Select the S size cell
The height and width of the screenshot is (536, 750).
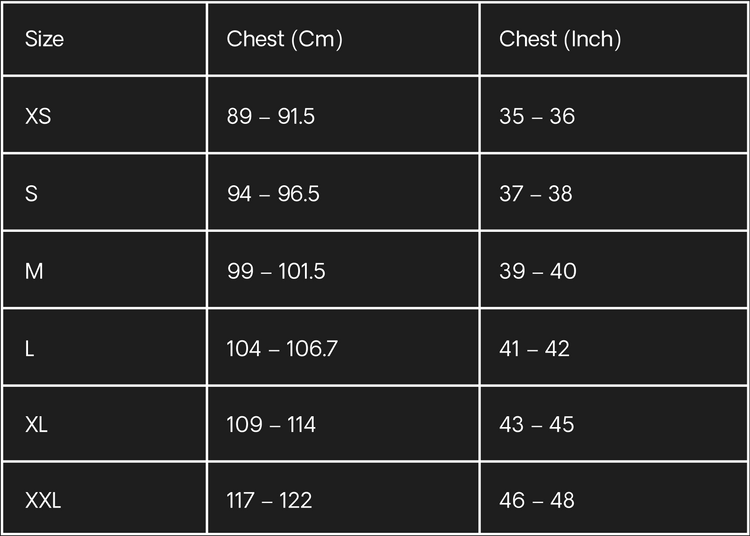pyautogui.click(x=31, y=193)
